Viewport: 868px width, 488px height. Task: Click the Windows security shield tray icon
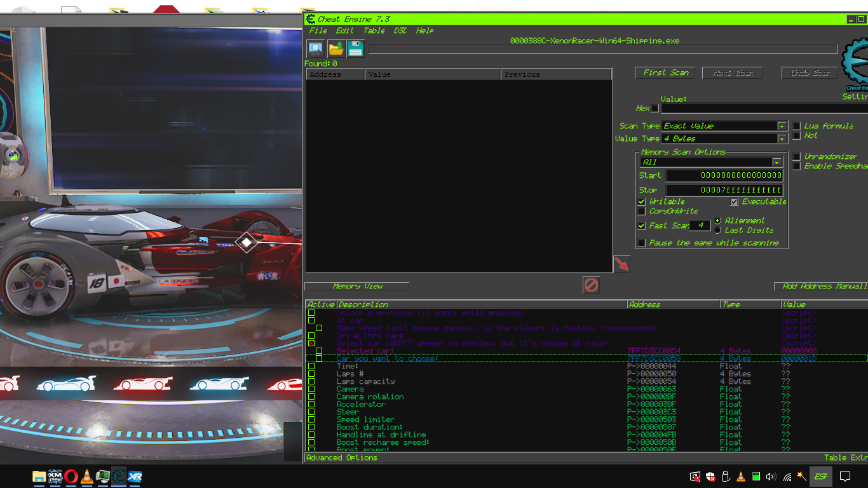click(x=710, y=476)
